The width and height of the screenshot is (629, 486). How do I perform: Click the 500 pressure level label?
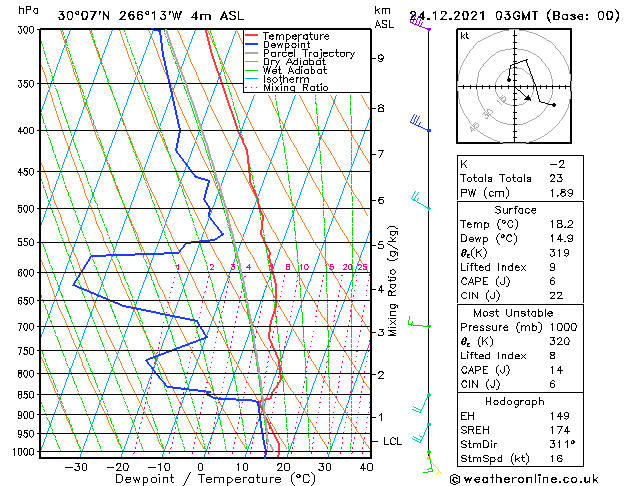tap(28, 209)
